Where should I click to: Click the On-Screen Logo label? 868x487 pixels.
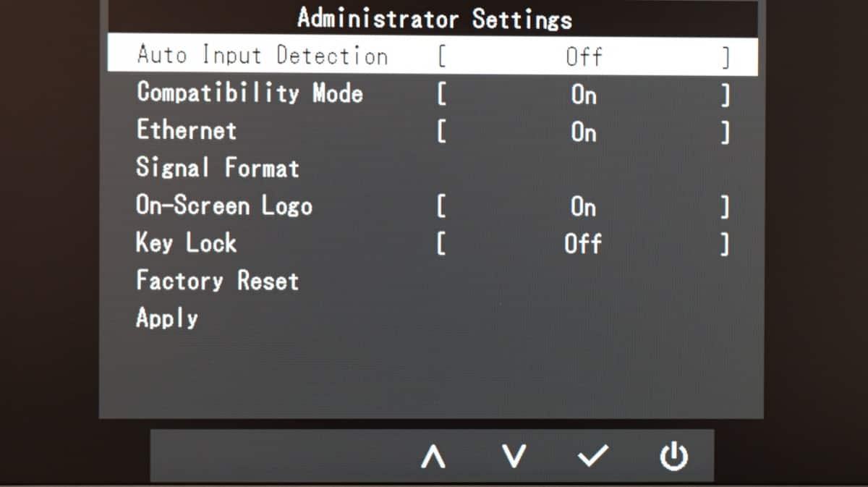click(x=224, y=206)
